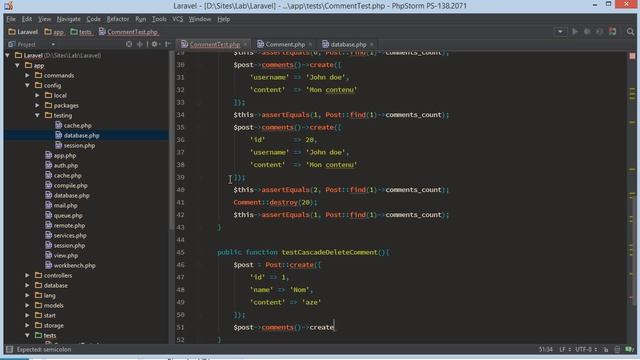Click the green Run button
The width and height of the screenshot is (640, 360).
click(575, 32)
